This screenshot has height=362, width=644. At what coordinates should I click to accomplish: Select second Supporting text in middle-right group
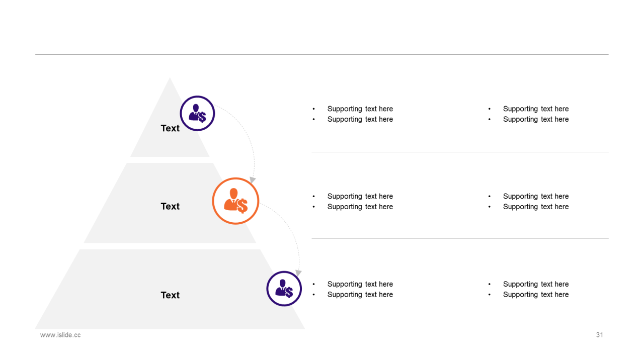point(536,207)
